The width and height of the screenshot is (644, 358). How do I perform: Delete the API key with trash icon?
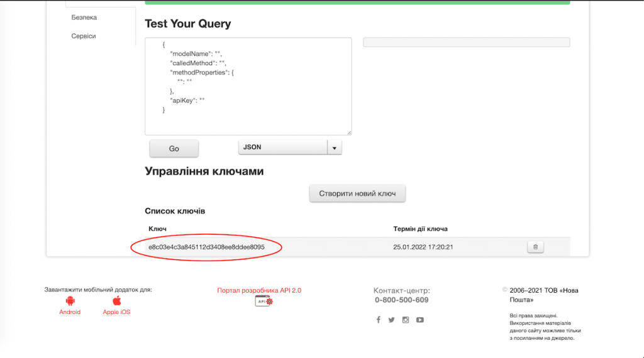pyautogui.click(x=535, y=247)
